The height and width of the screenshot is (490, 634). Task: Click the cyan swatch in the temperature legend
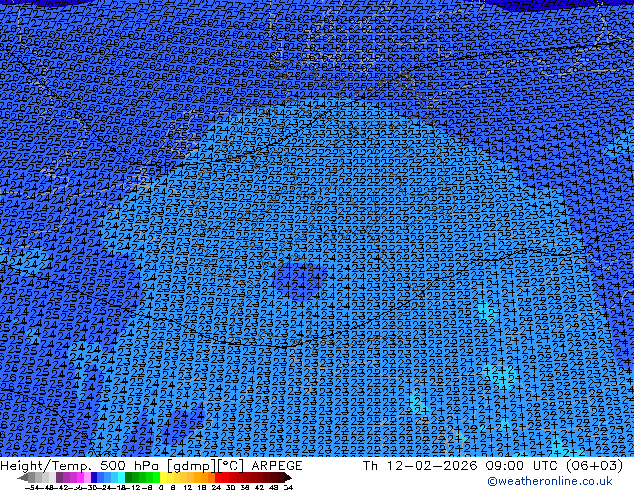[x=121, y=478]
